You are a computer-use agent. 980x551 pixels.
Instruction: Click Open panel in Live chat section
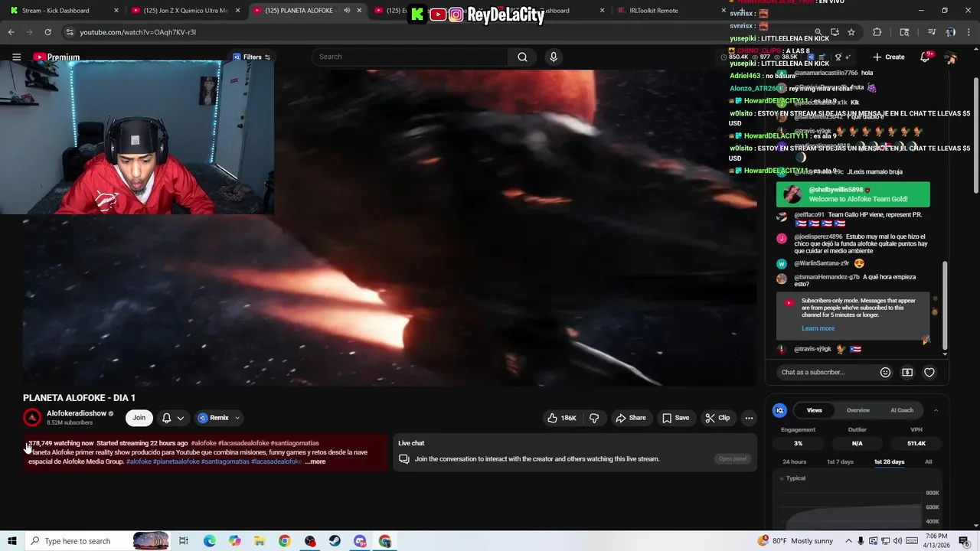click(732, 459)
